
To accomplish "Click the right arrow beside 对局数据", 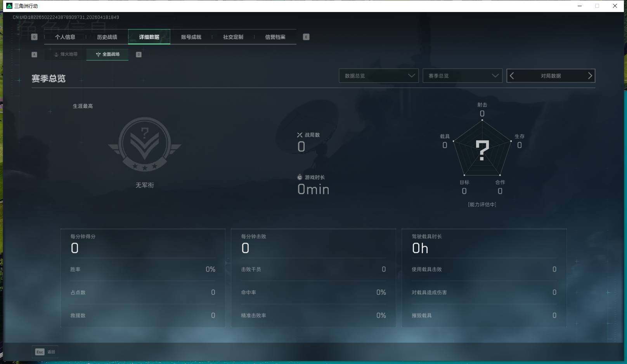I will pos(590,76).
